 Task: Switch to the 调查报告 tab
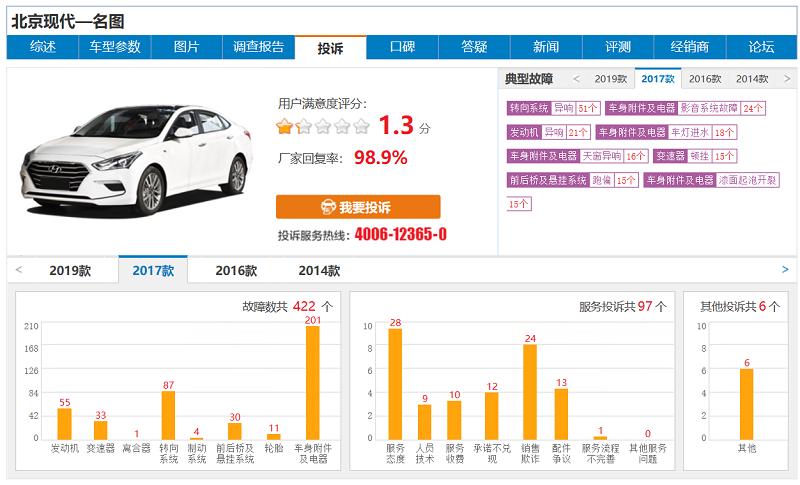pos(258,47)
